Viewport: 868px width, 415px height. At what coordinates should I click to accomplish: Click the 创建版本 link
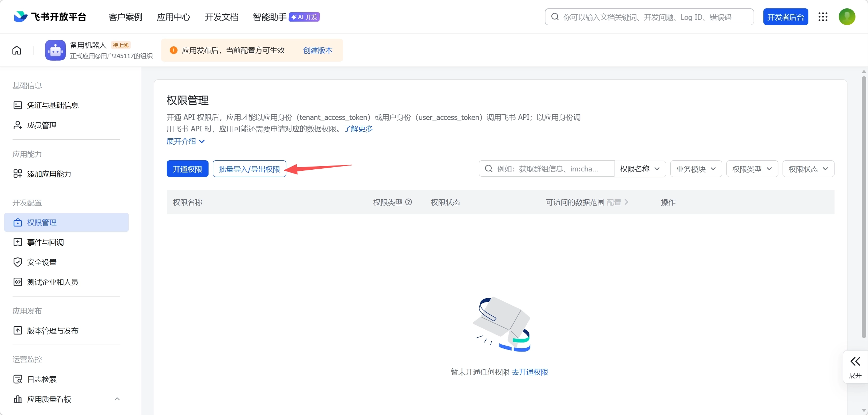coord(317,51)
